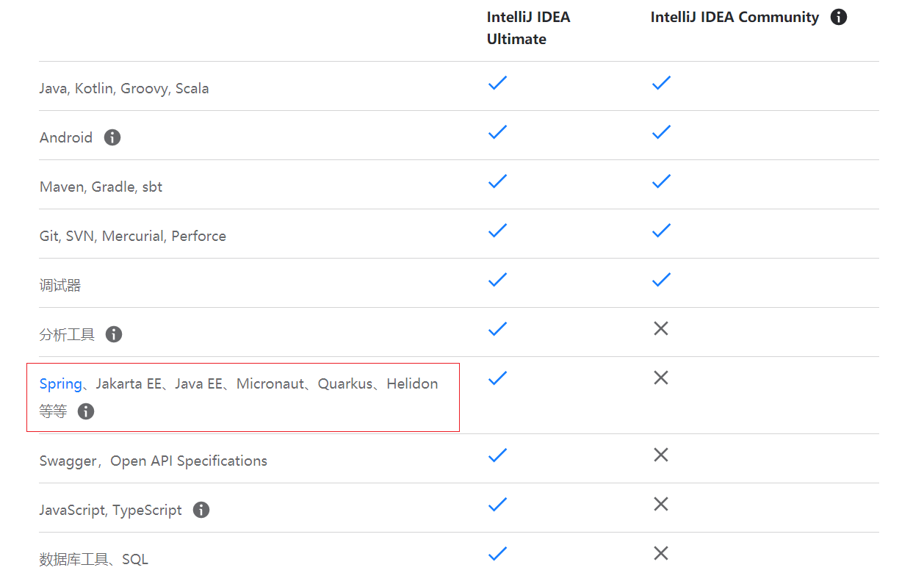The height and width of the screenshot is (584, 924).
Task: Select the Java, Kotlin, Groovy, Scala text
Action: pos(124,89)
